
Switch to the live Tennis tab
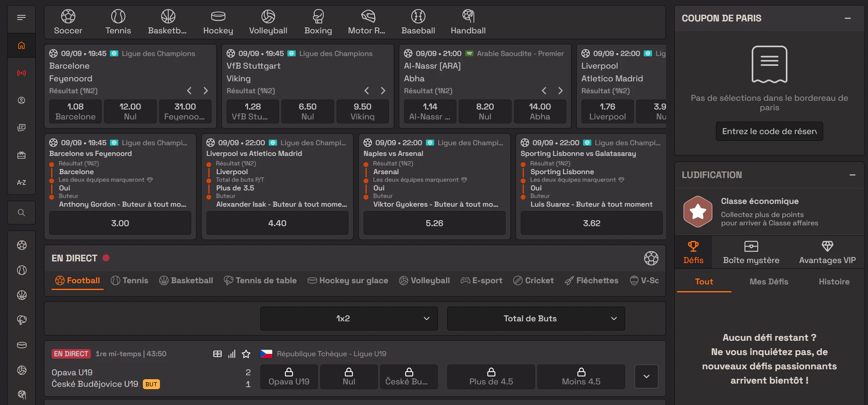130,281
